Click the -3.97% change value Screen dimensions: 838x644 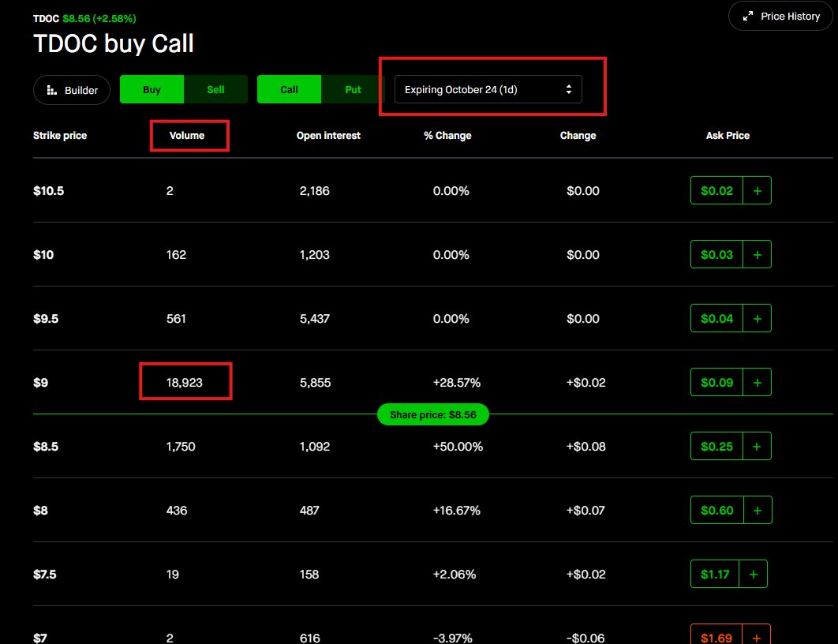point(453,638)
